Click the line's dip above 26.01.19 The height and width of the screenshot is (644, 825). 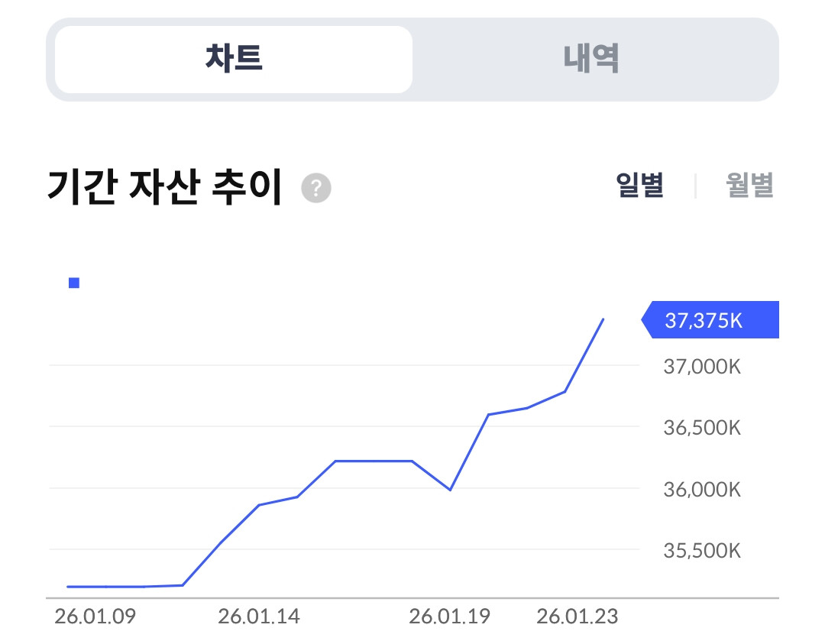[x=450, y=490]
